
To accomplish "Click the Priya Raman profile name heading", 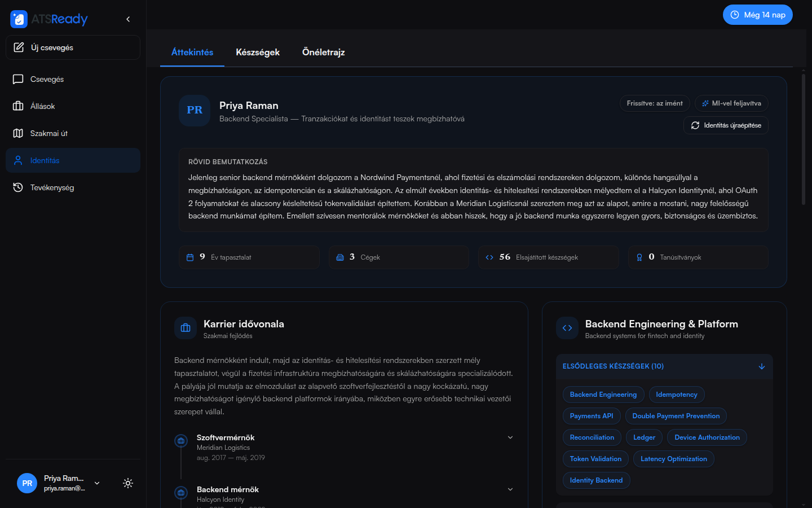I will point(249,106).
